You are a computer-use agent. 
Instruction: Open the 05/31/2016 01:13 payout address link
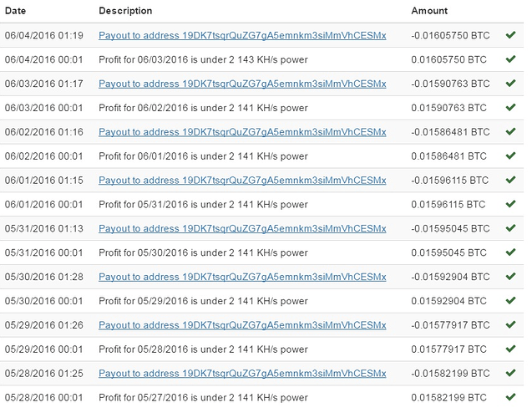242,228
